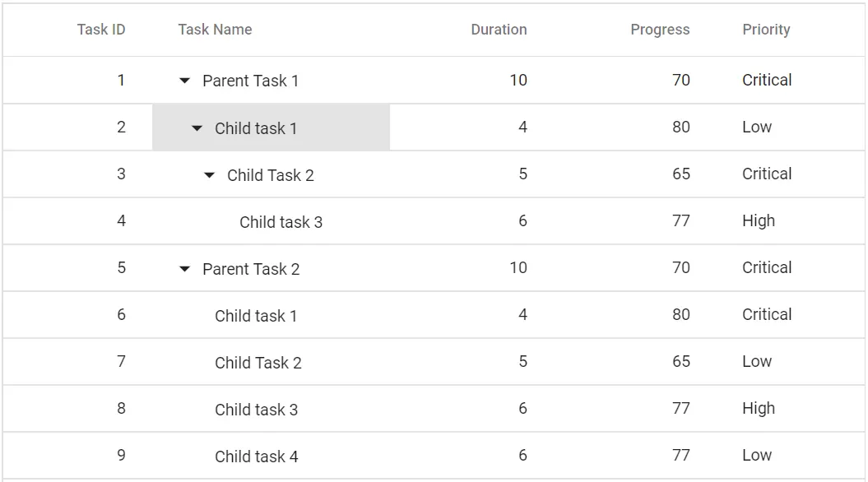The image size is (868, 482).
Task: Select the Parent Task 1 row
Action: coord(250,80)
